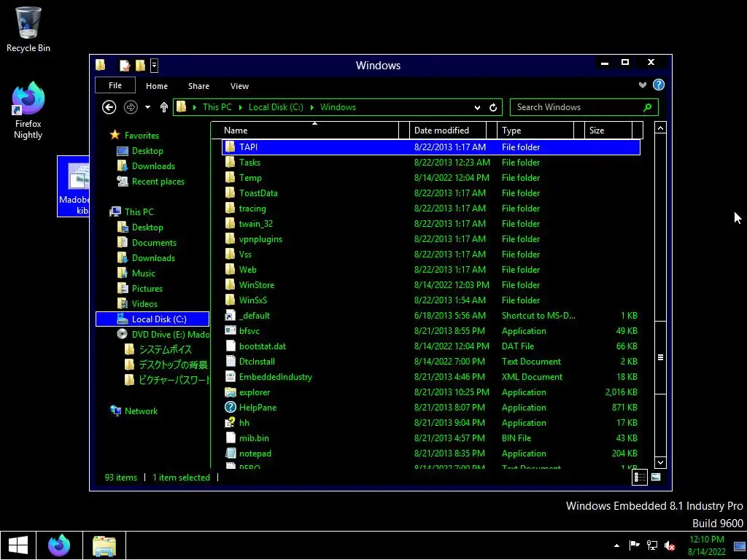Viewport: 747px width, 560px height.
Task: Select the HelpPane application icon
Action: tap(231, 408)
